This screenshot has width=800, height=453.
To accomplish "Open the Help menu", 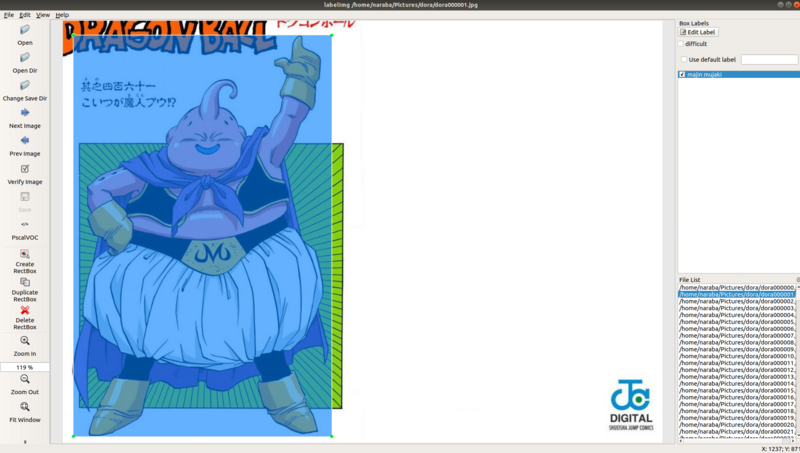I will [x=62, y=15].
